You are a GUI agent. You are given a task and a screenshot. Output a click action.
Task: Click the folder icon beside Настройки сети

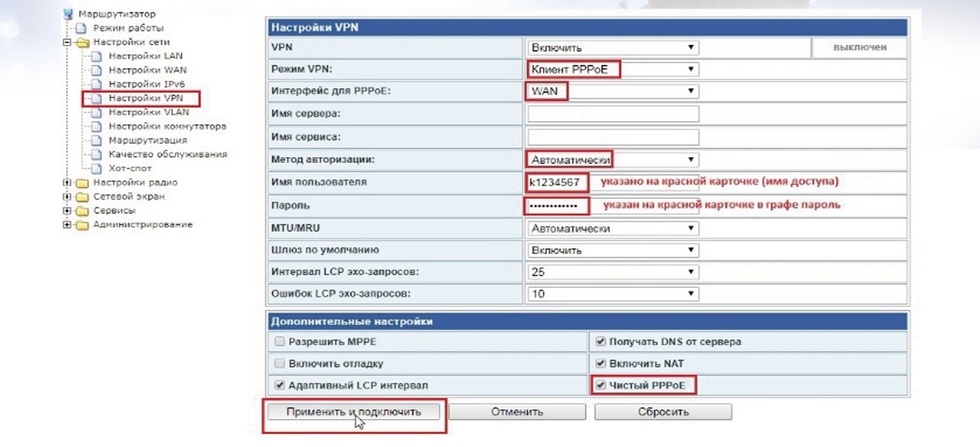pos(82,42)
